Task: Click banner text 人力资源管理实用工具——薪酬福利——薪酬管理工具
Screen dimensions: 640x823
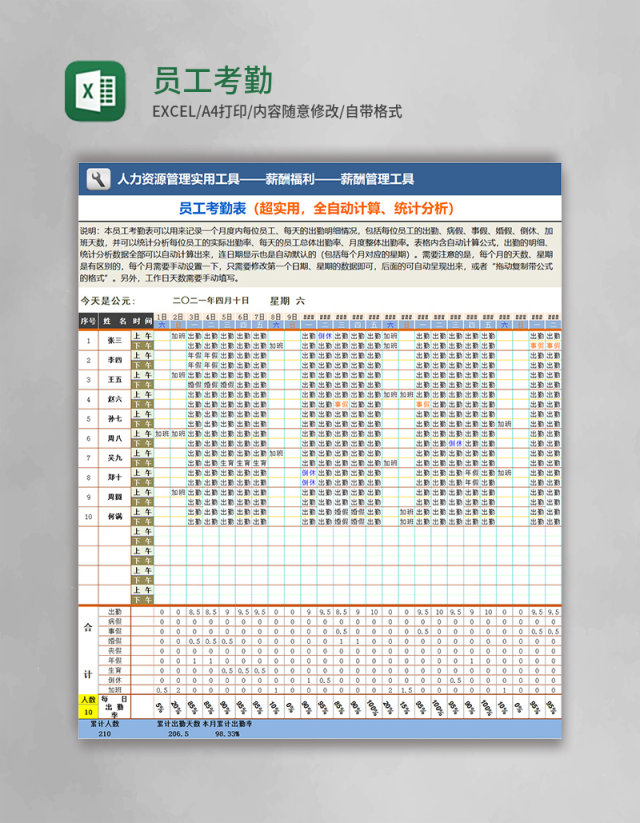Action: coord(266,180)
